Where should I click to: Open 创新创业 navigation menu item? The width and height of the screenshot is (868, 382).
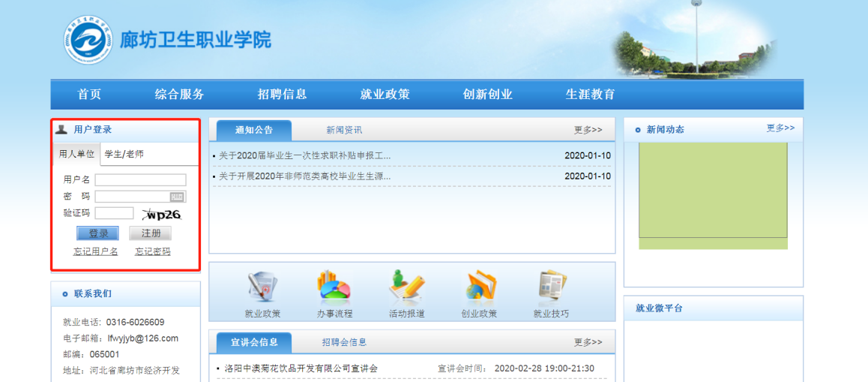click(x=487, y=95)
